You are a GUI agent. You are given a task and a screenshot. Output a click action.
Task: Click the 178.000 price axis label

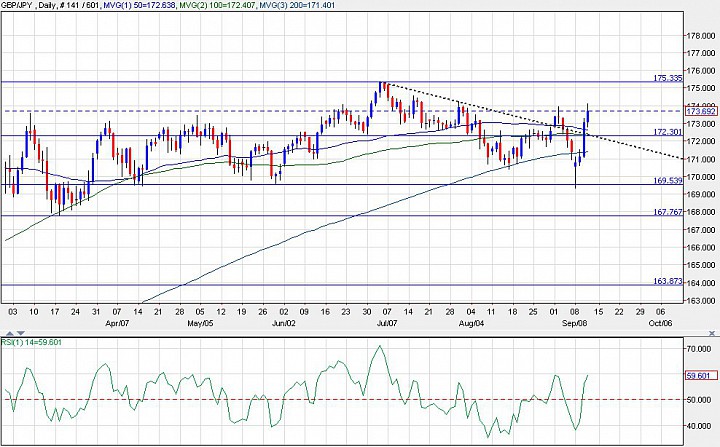(700, 35)
